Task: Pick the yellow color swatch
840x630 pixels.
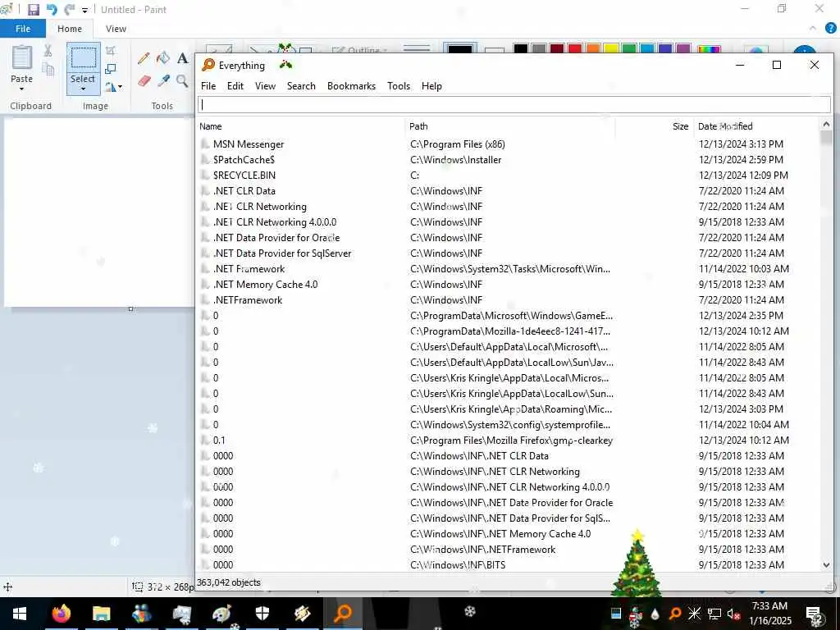Action: pyautogui.click(x=611, y=48)
